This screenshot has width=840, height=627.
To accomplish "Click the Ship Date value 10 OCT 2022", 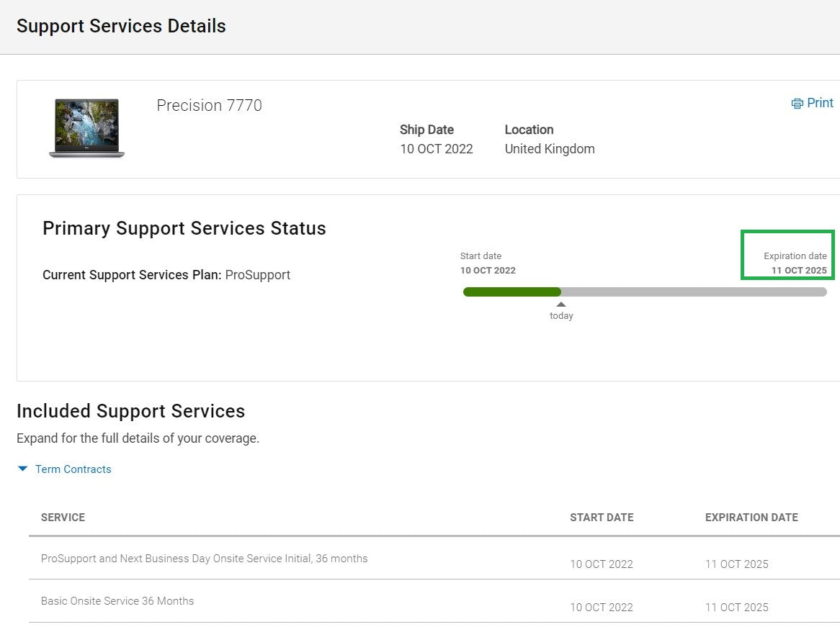I will [436, 149].
